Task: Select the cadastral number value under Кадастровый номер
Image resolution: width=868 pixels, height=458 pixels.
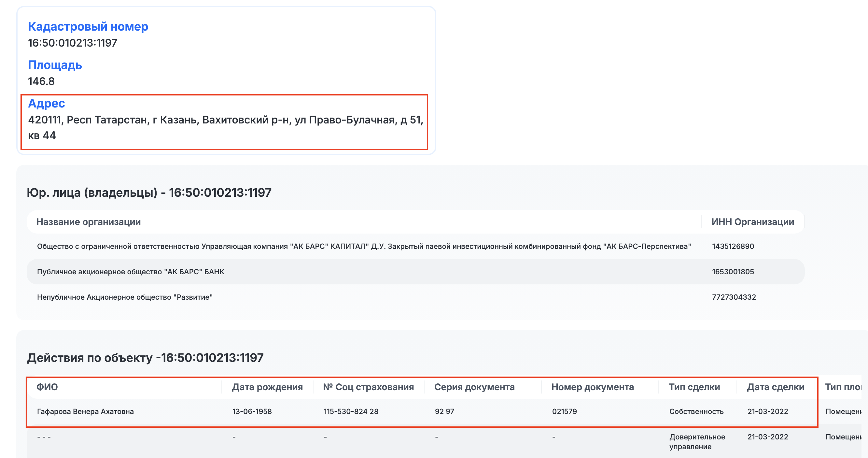Action: pyautogui.click(x=73, y=43)
